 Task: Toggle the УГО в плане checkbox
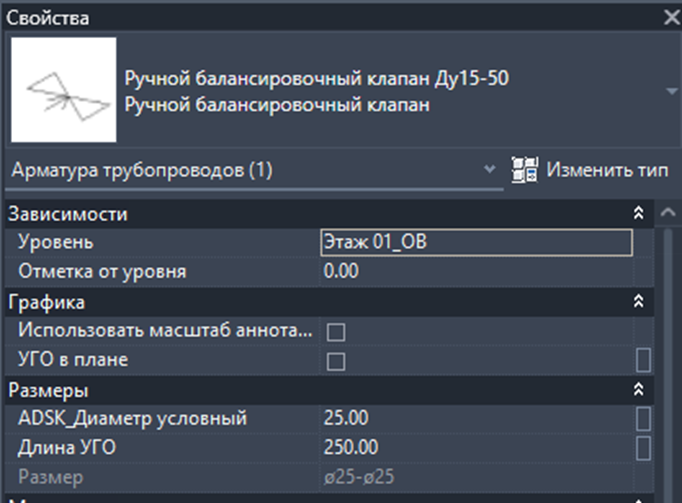click(336, 361)
